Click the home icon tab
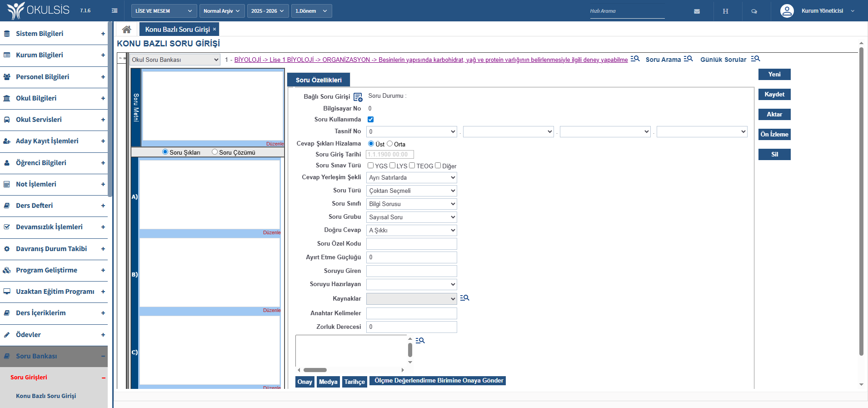The height and width of the screenshot is (408, 868). [x=127, y=30]
